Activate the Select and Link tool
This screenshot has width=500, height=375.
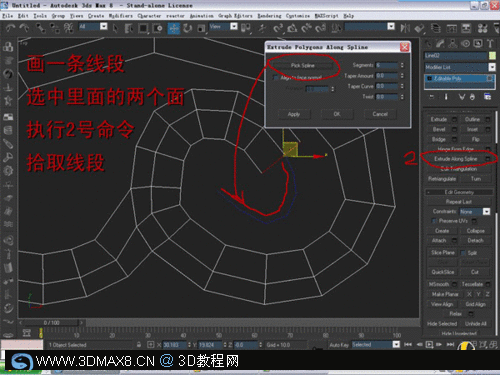click(x=40, y=28)
